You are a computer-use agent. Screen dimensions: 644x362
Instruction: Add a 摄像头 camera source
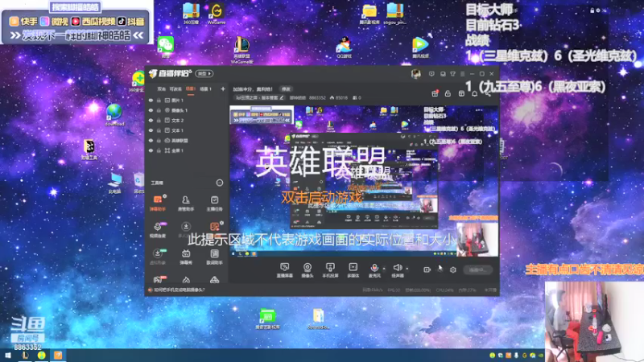point(308,270)
